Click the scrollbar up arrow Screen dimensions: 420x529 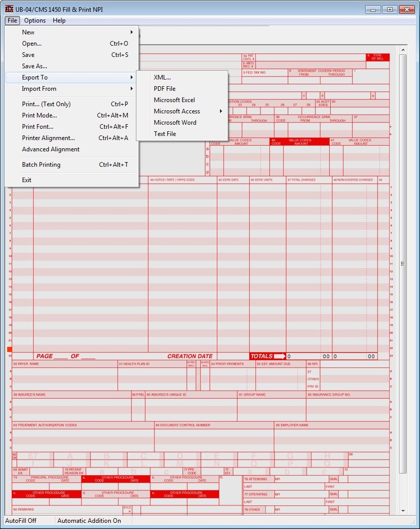coord(403,50)
